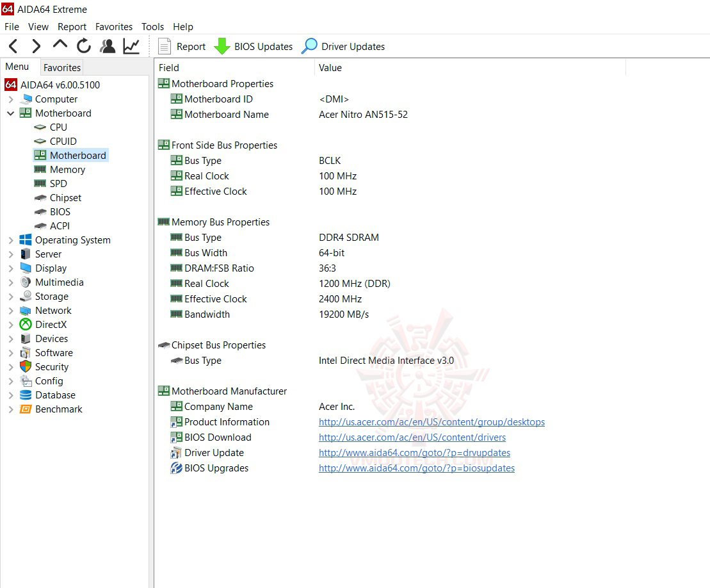Expand the Security tree node
This screenshot has width=710, height=588.
coord(11,367)
